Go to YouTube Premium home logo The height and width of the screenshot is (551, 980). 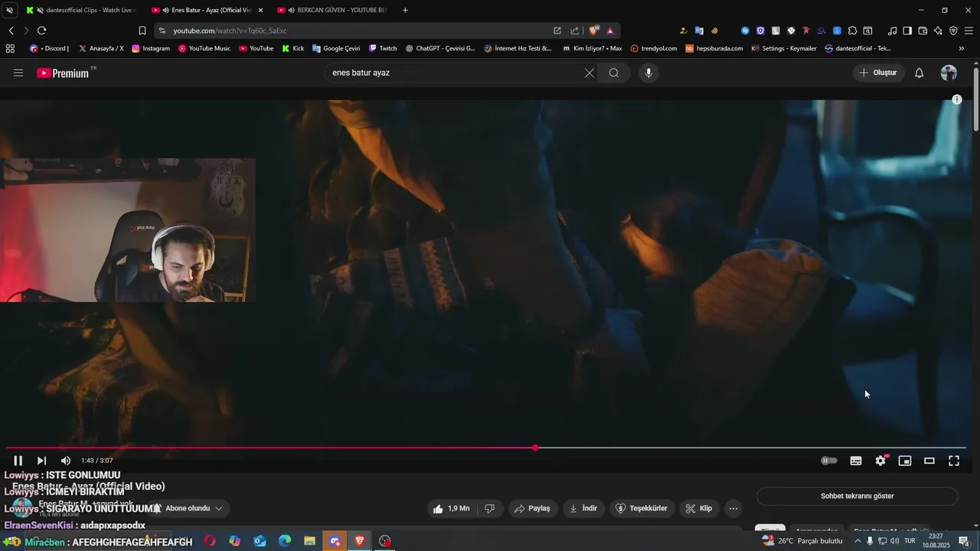[x=63, y=73]
